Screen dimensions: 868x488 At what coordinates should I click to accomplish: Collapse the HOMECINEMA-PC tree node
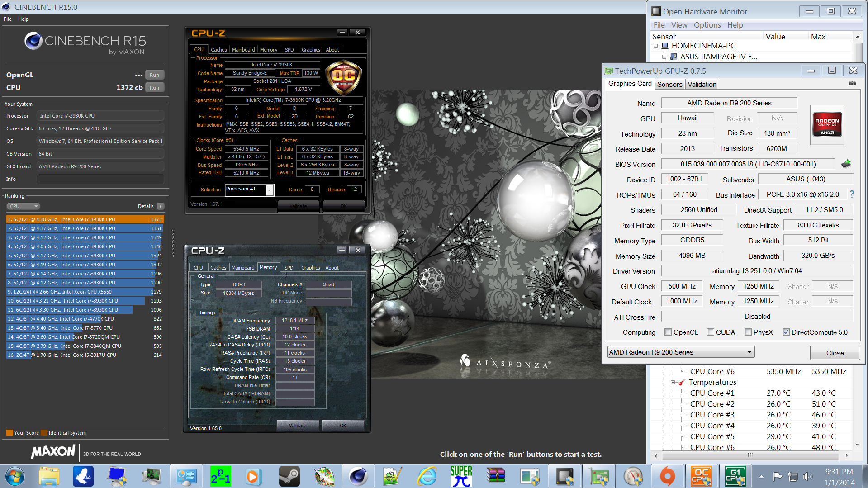tap(655, 46)
